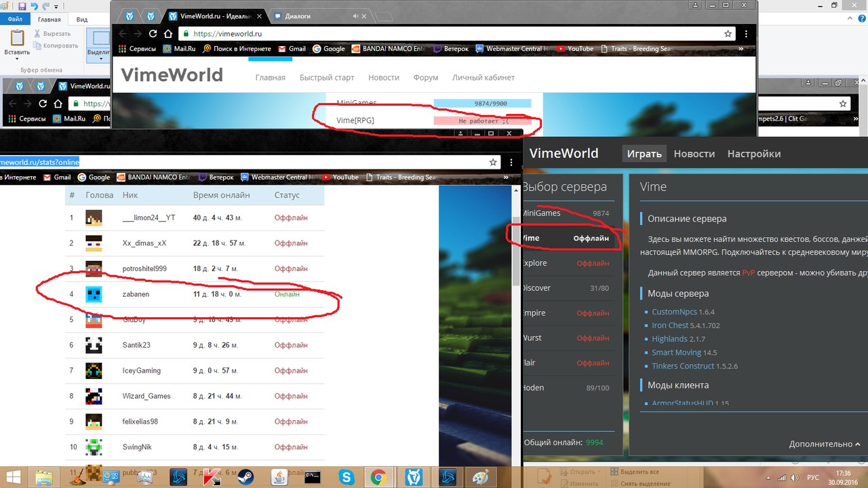Open the Smart Moving mod link

click(676, 352)
